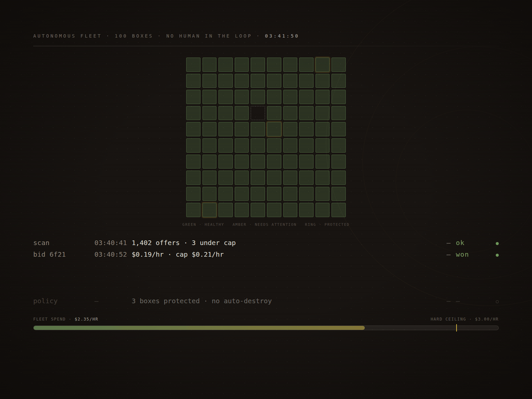Image resolution: width=532 pixels, height=399 pixels.
Task: Click the empty dashed slot in the fleet grid
Action: pos(258,113)
